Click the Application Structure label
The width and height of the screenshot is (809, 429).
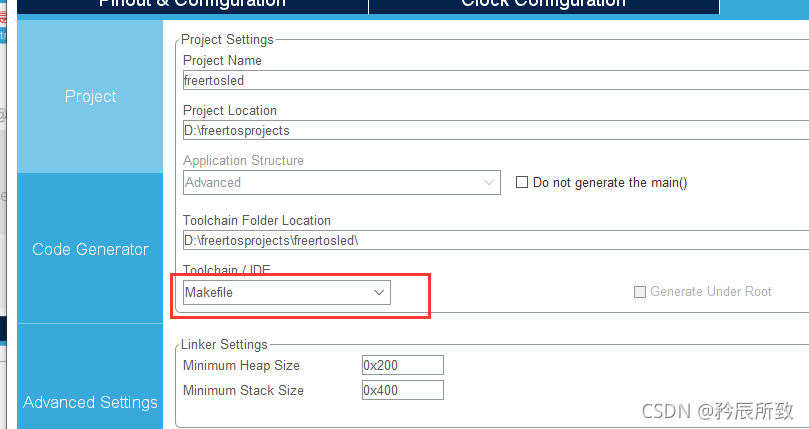(x=243, y=160)
